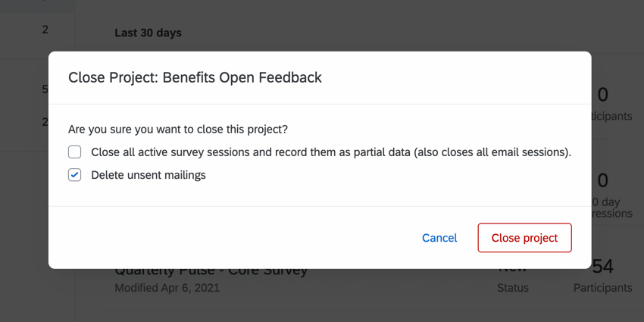
Task: Click the dimmed backdrop left of the dialog
Action: [24, 189]
